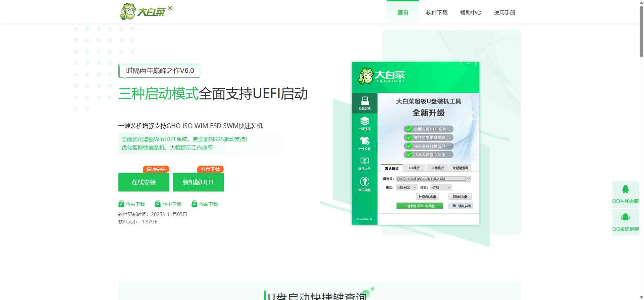644x300 pixels.
Task: Expand the USB-HDD mode dropdown
Action: click(415, 188)
